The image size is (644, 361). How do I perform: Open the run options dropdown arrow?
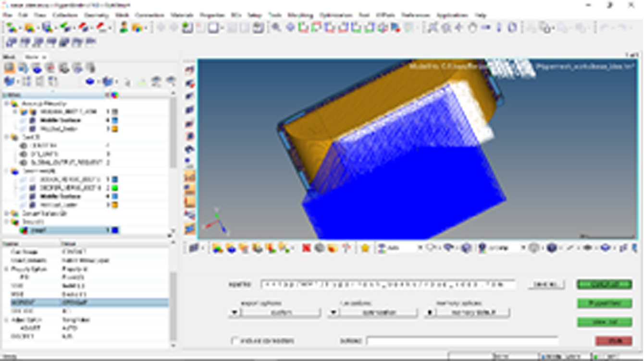tap(333, 313)
